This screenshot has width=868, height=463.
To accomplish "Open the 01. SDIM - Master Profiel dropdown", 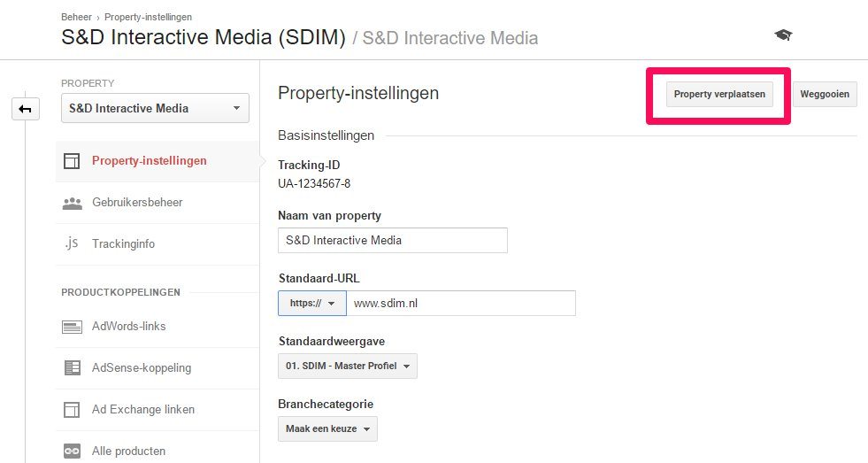I will click(348, 367).
